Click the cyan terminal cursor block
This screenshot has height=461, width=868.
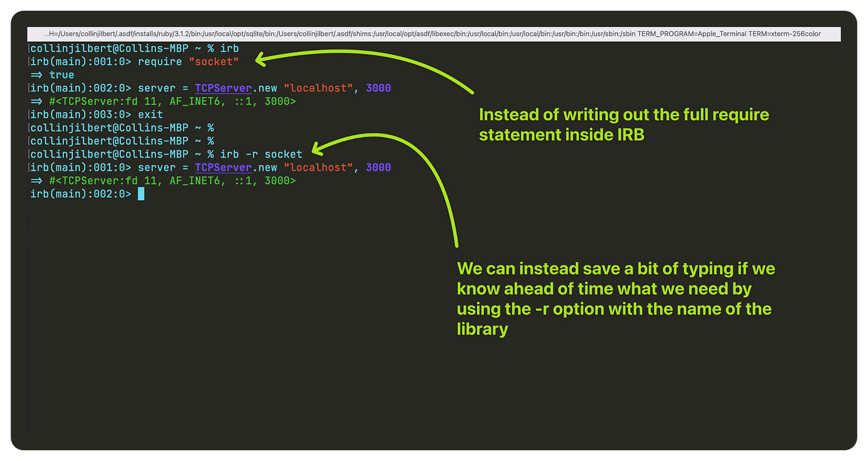click(141, 194)
